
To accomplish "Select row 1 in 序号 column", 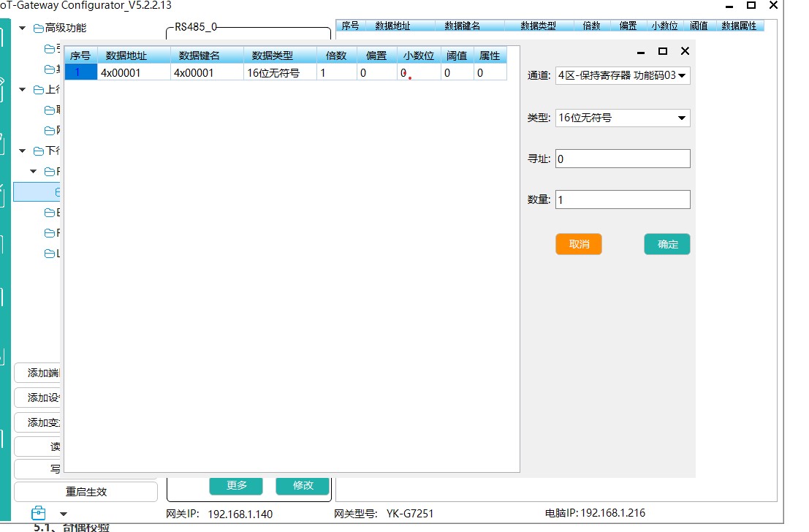I will (x=81, y=73).
